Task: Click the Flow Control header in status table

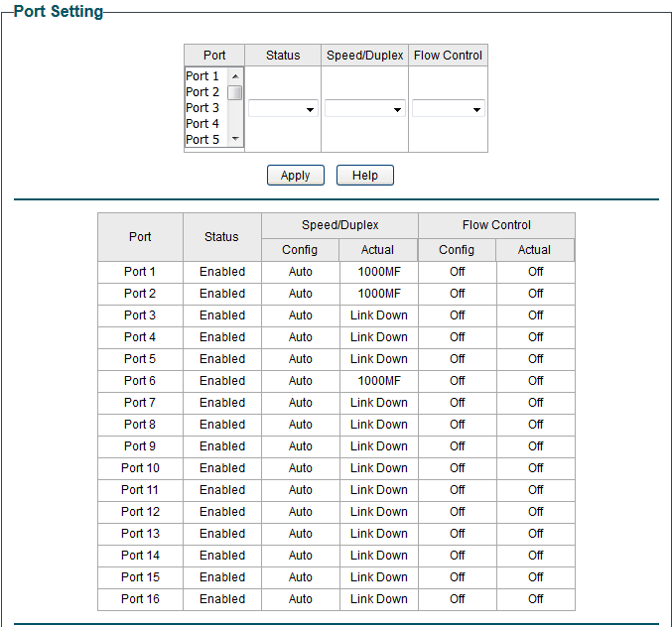Action: point(496,225)
